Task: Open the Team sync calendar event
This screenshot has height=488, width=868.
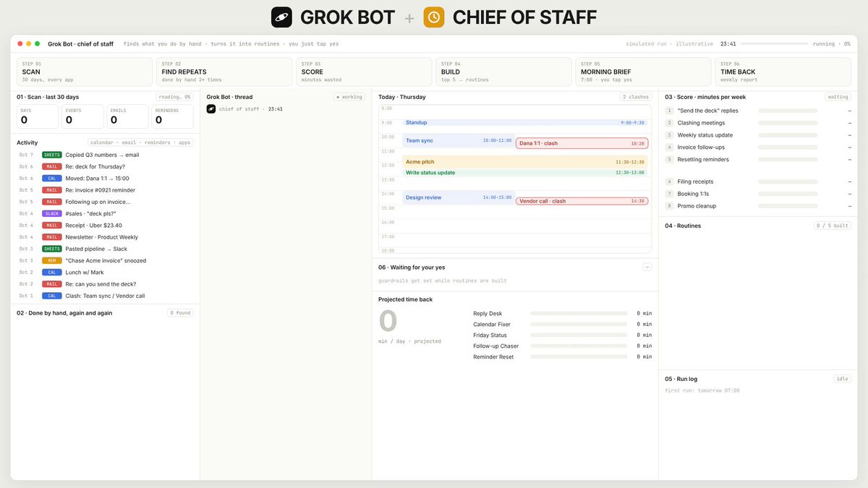Action: pyautogui.click(x=458, y=141)
